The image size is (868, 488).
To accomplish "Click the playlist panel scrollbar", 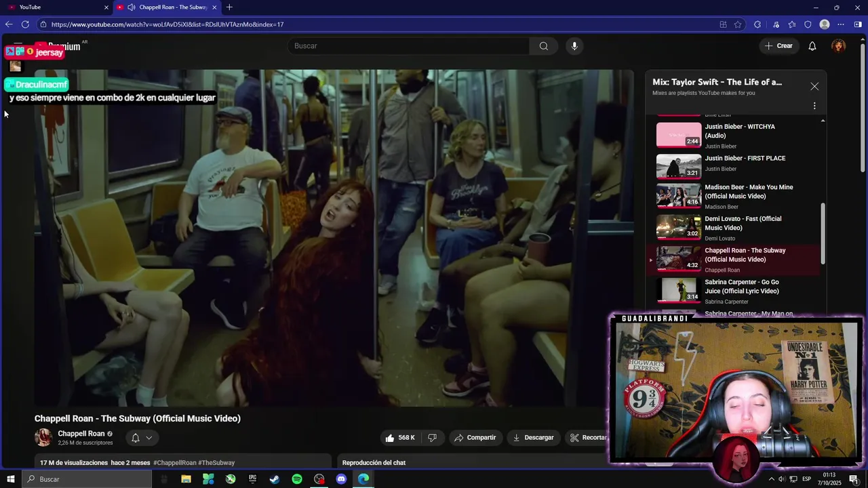I will click(x=823, y=234).
